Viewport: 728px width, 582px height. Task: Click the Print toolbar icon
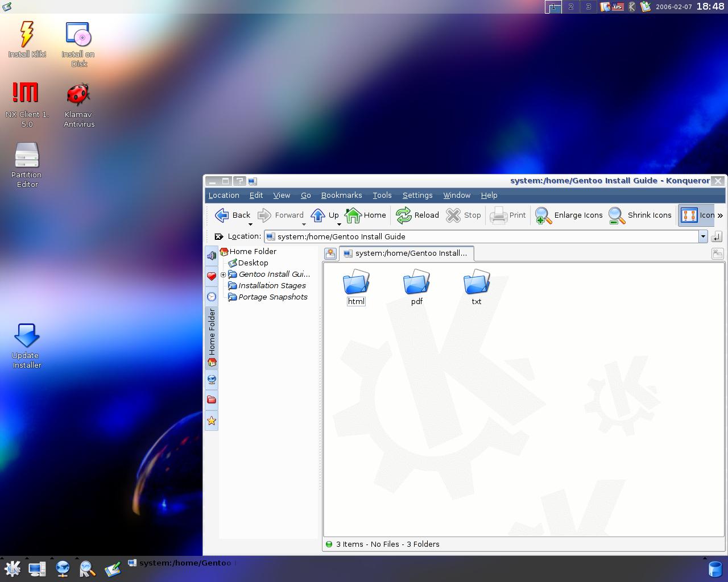(x=498, y=215)
